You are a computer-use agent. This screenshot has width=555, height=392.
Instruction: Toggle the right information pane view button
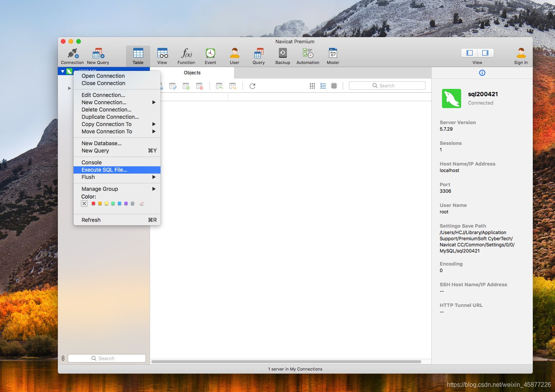485,53
